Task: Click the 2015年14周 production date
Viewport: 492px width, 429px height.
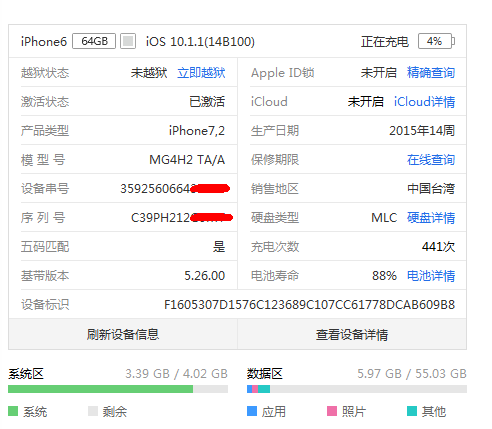Action: coord(422,131)
